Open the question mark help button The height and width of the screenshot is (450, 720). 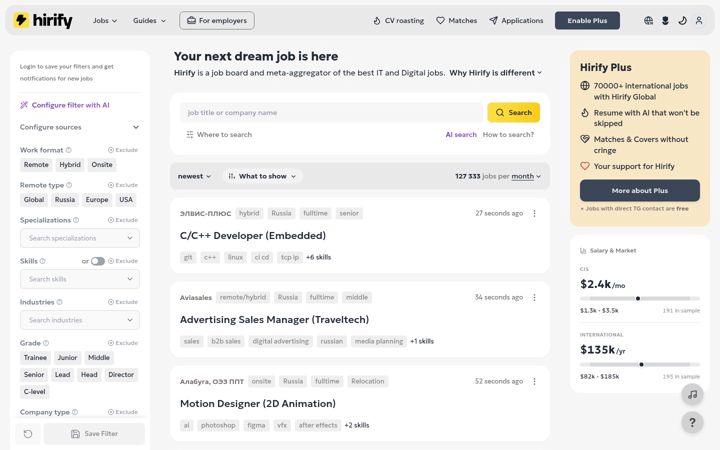[692, 422]
